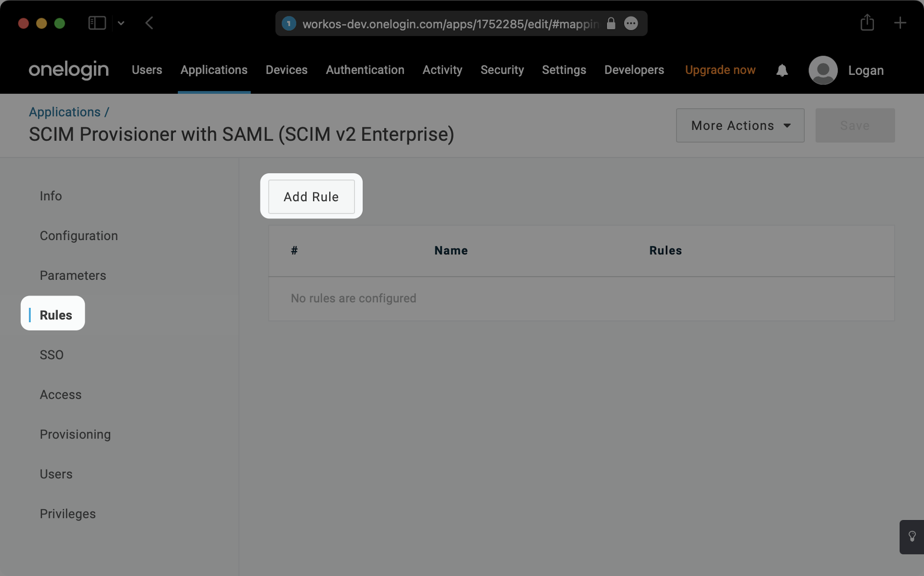This screenshot has width=924, height=576.
Task: Expand More Actions dropdown menu
Action: [740, 125]
